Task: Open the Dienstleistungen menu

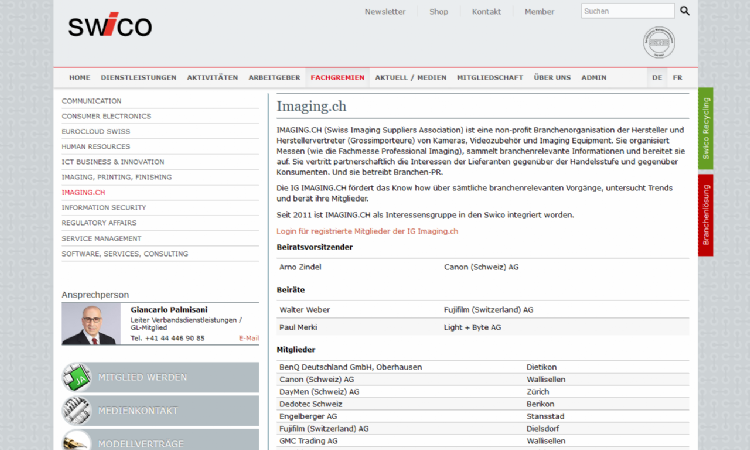Action: (x=138, y=77)
